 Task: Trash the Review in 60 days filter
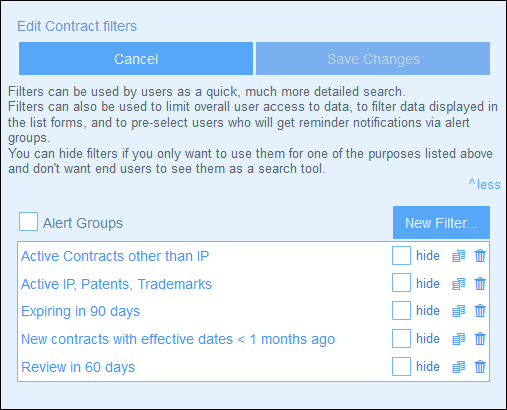[480, 367]
